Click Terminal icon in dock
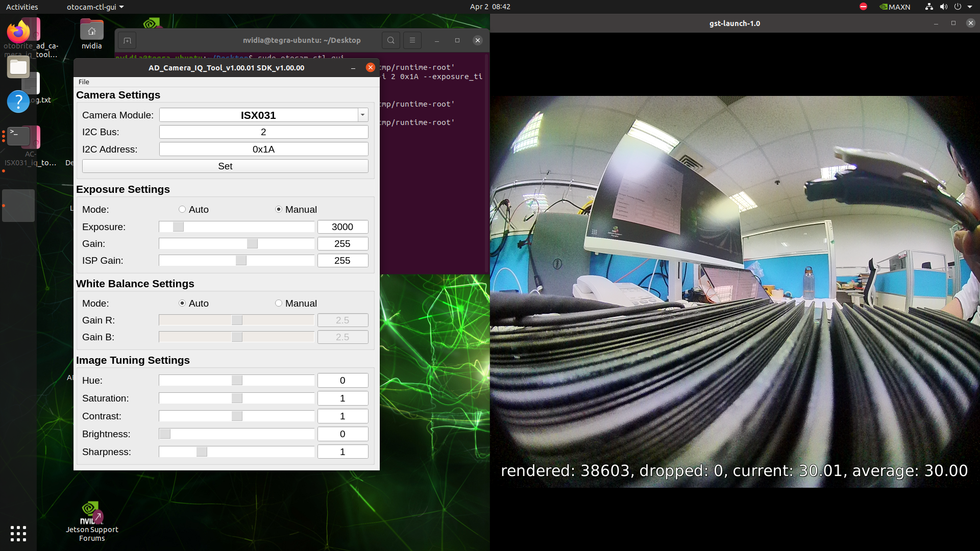The height and width of the screenshot is (551, 980). point(18,137)
